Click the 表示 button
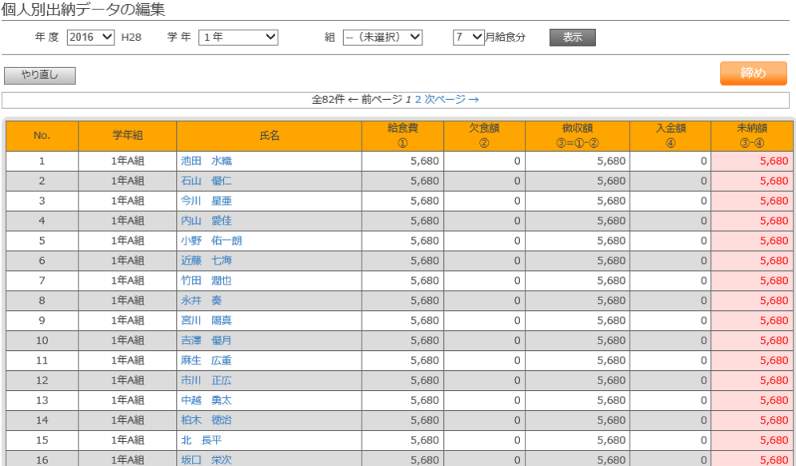796x466 pixels. (572, 38)
